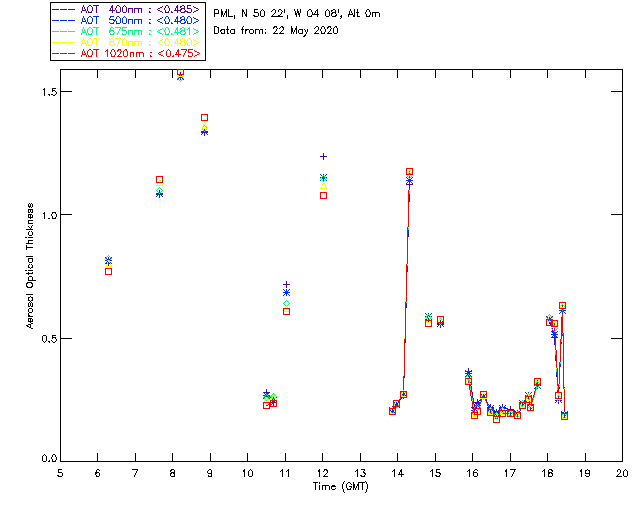The height and width of the screenshot is (512, 640).
Task: Click the purple dashed line sample in legend
Action: [x=64, y=9]
